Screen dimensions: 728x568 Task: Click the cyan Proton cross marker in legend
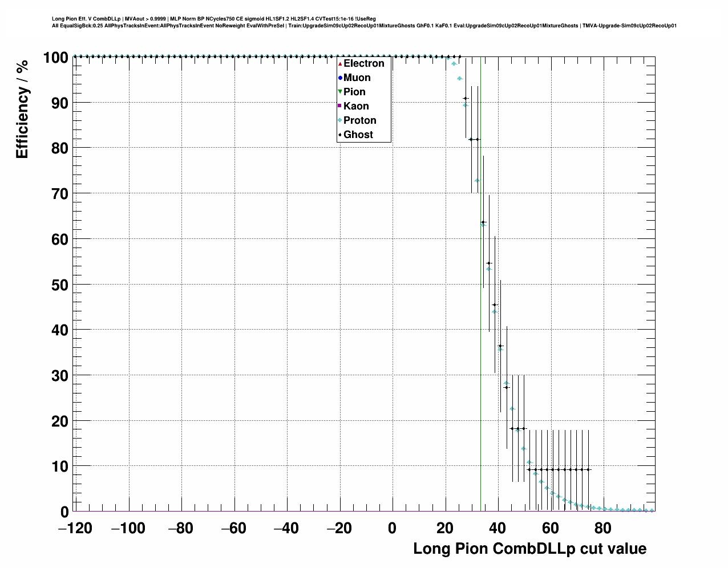[339, 120]
